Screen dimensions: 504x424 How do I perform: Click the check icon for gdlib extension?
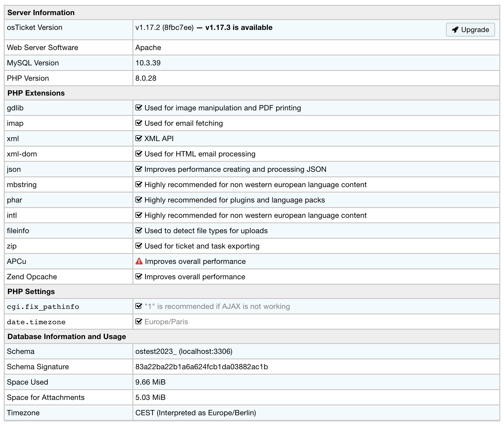(139, 108)
